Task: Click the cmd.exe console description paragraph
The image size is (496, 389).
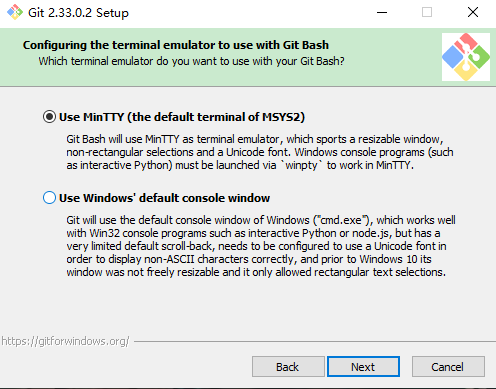Action: [x=261, y=246]
